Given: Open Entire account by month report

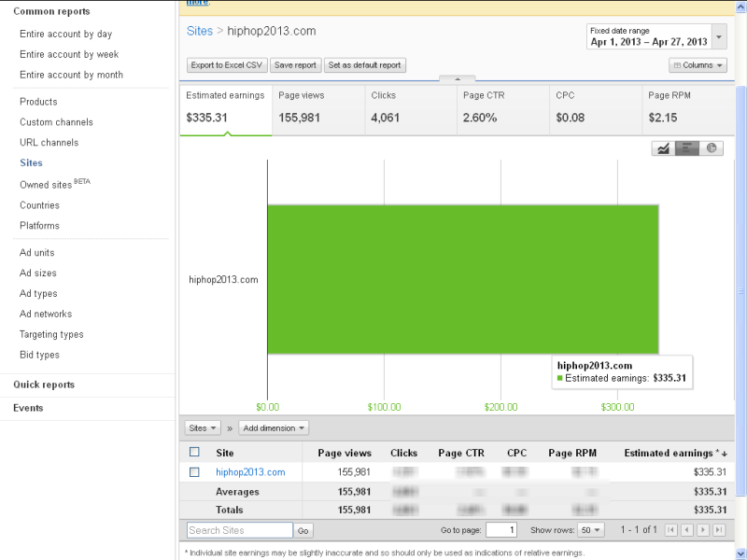Looking at the screenshot, I should pos(72,75).
